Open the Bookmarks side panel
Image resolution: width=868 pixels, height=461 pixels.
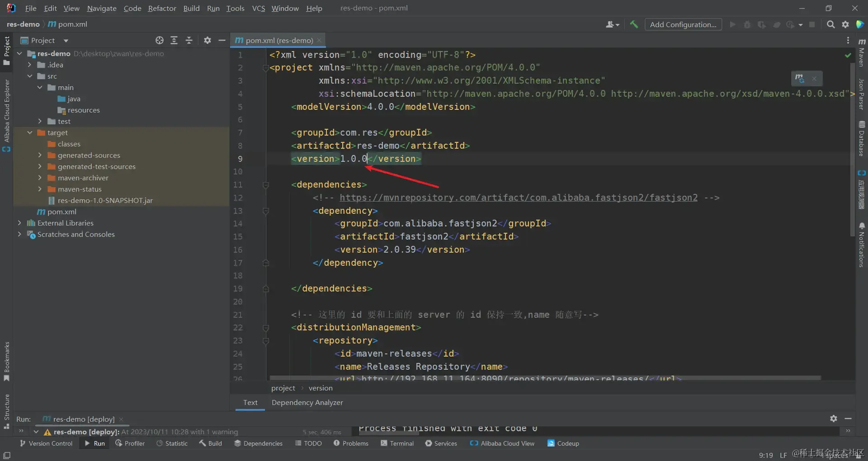coord(7,362)
